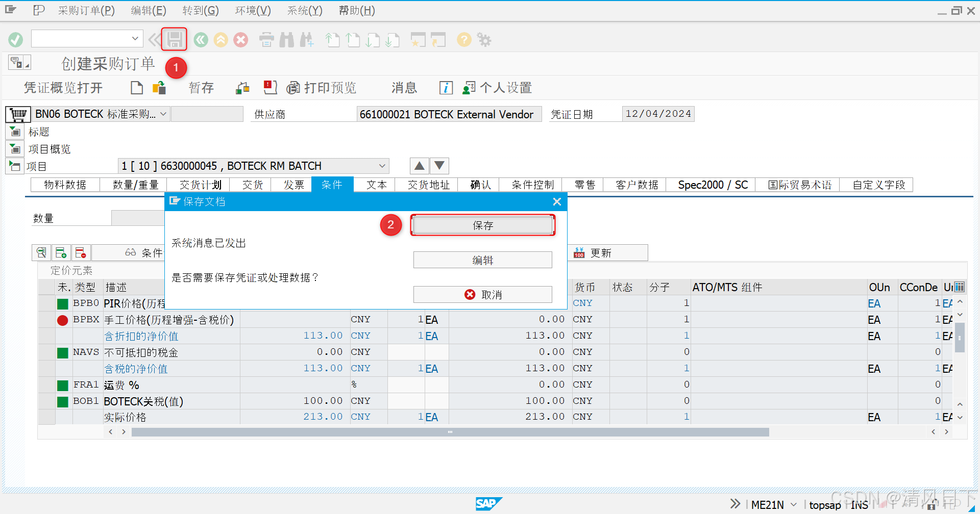This screenshot has width=980, height=514.
Task: Close the 保存文档 dialog
Action: (x=557, y=201)
